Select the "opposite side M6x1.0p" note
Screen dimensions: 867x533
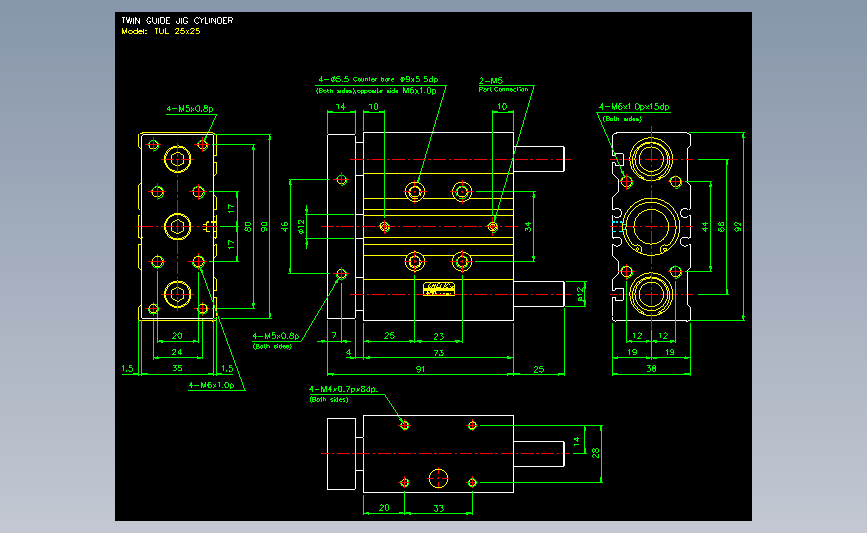[396, 91]
